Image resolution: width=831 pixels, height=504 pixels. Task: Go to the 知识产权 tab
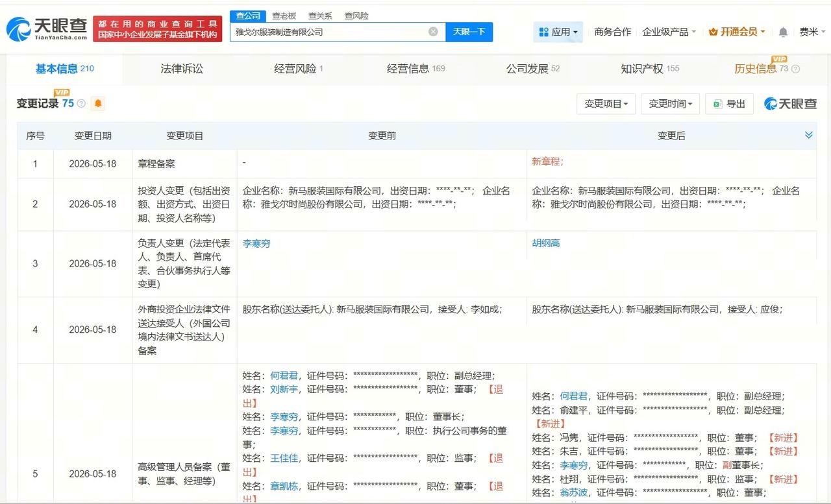click(x=649, y=69)
